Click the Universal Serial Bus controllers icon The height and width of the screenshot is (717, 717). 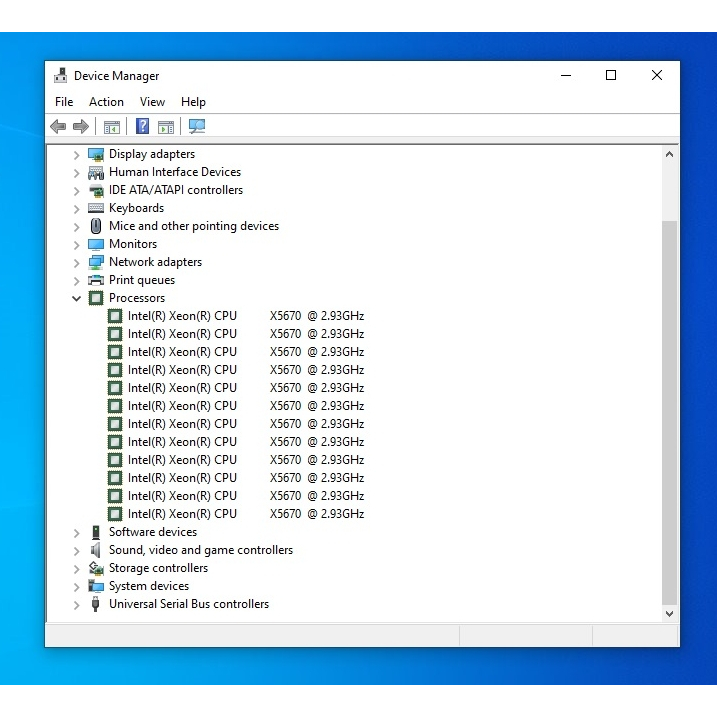pos(96,604)
